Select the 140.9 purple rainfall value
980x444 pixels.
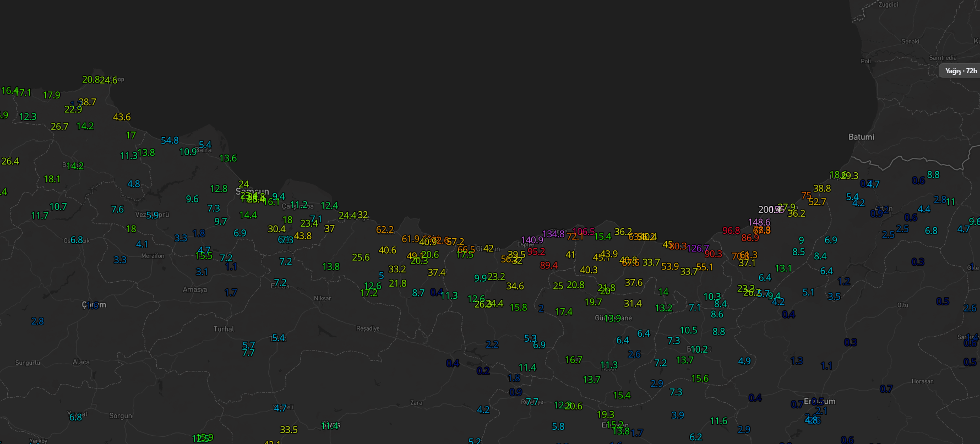pyautogui.click(x=532, y=240)
